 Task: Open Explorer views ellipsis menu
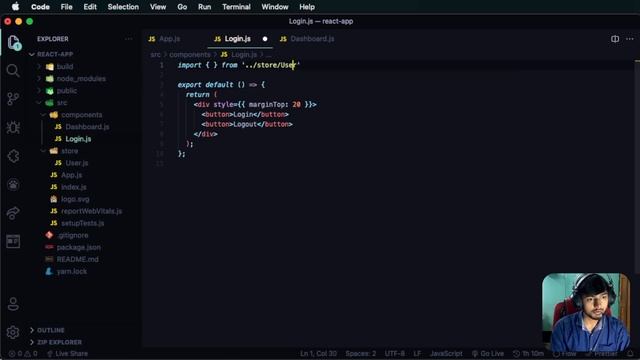[x=129, y=39]
